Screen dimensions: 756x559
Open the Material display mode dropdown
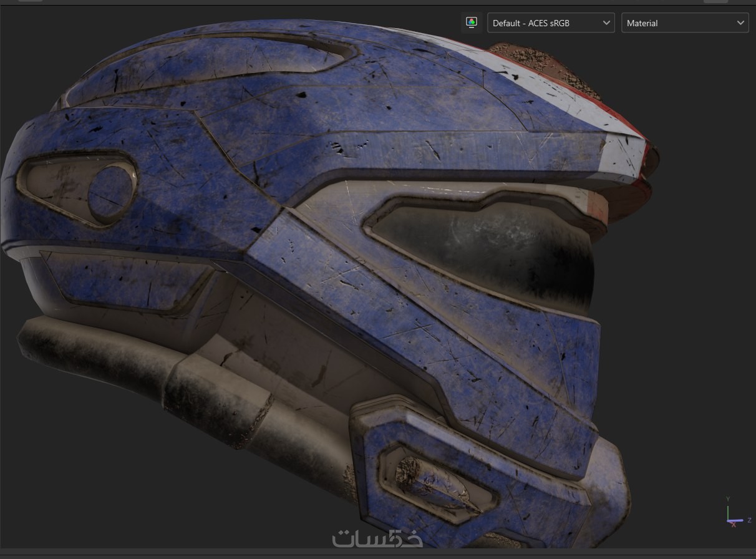[684, 23]
